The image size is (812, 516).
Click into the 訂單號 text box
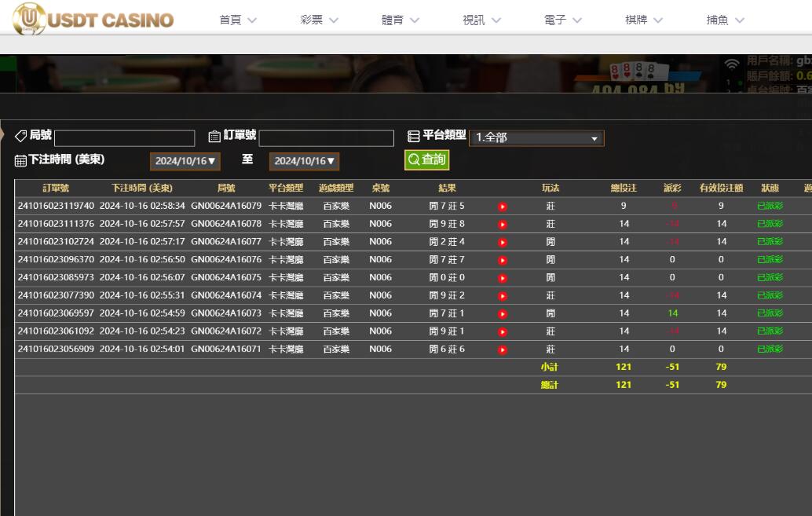(x=326, y=138)
